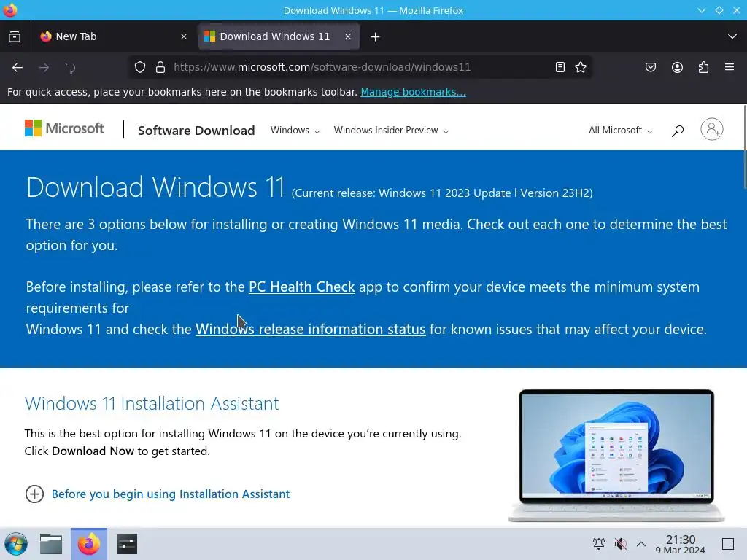
Task: Open the Save to Pocket icon
Action: click(651, 67)
